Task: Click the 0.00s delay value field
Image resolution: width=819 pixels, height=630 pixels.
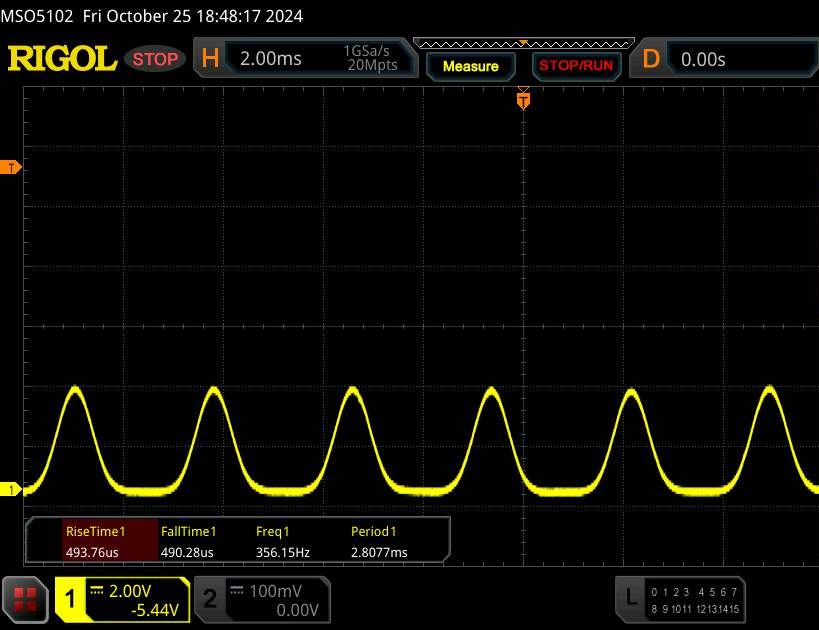Action: (x=740, y=59)
